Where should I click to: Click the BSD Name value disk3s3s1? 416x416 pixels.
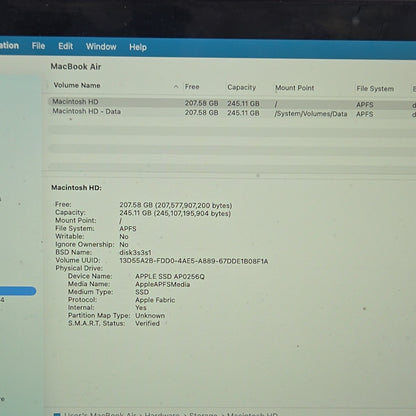click(135, 252)
